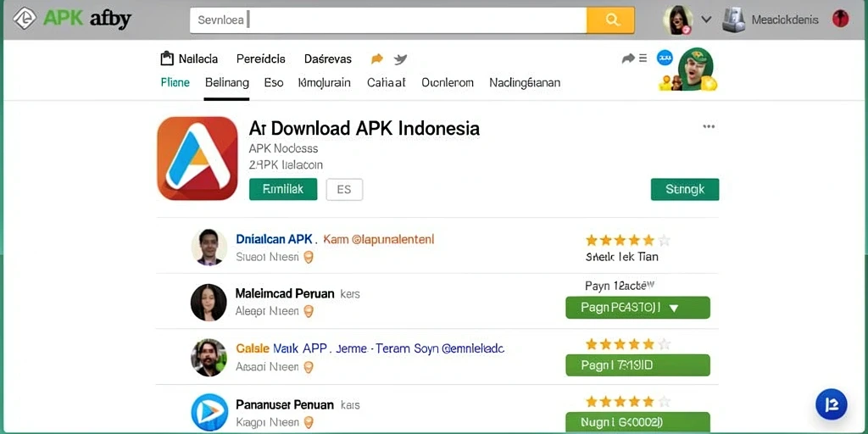Screen dimensions: 868x434
Task: Open the Galsle Maik APP link
Action: tap(282, 348)
